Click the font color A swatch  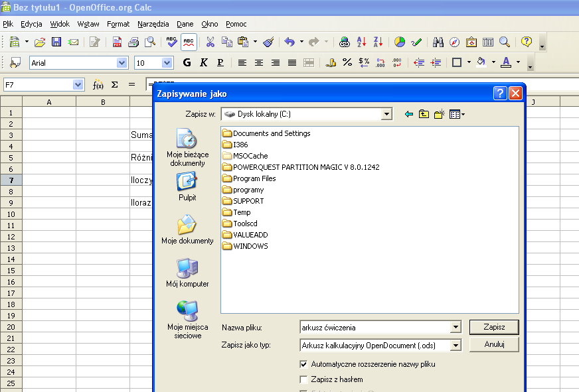(x=506, y=62)
